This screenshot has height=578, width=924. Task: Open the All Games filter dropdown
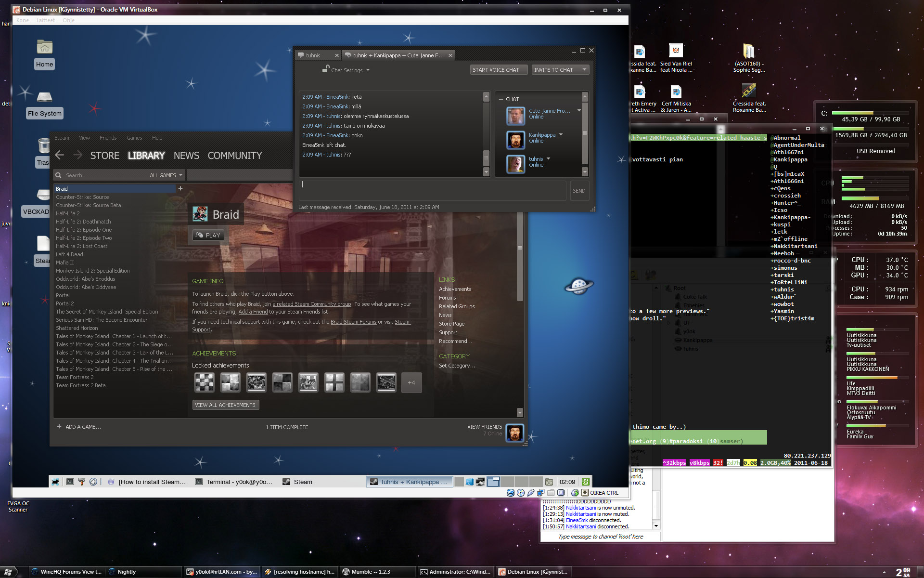pyautogui.click(x=166, y=175)
